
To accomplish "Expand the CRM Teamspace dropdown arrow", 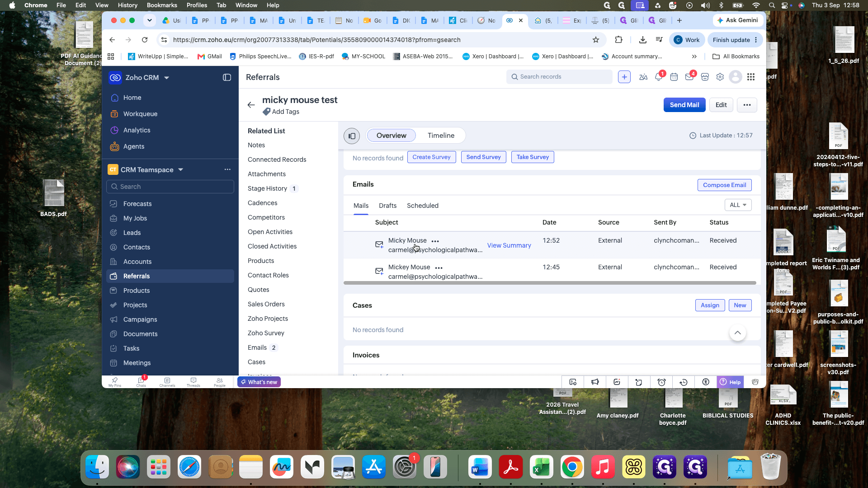I will pos(181,170).
